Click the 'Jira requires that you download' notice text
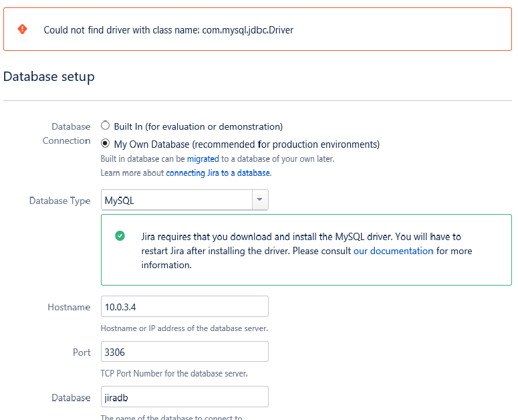The width and height of the screenshot is (518, 420). click(307, 251)
